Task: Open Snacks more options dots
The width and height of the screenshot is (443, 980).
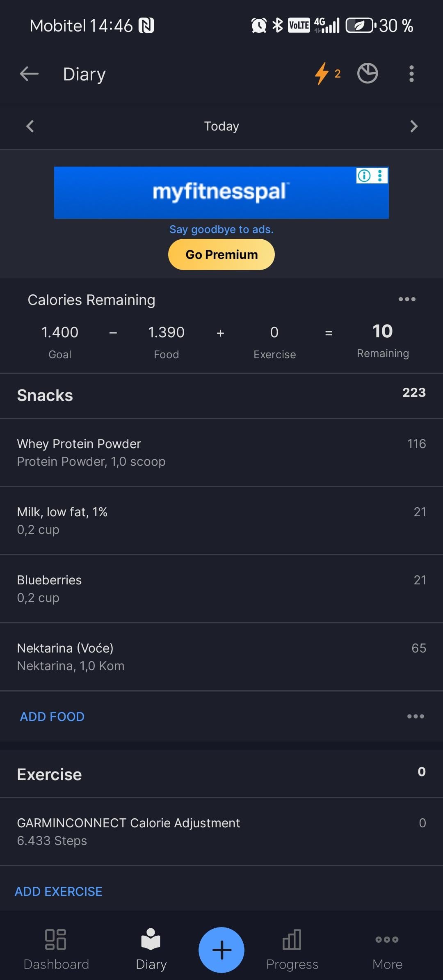Action: (416, 717)
